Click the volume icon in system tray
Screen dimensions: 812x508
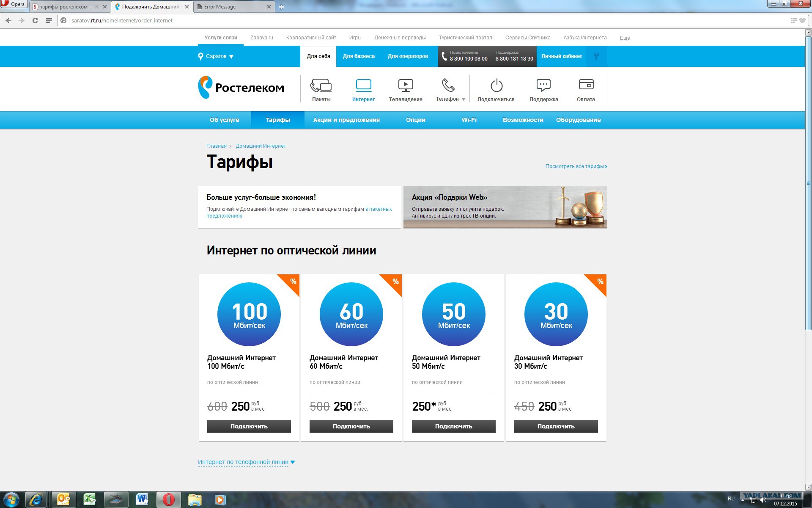[763, 500]
